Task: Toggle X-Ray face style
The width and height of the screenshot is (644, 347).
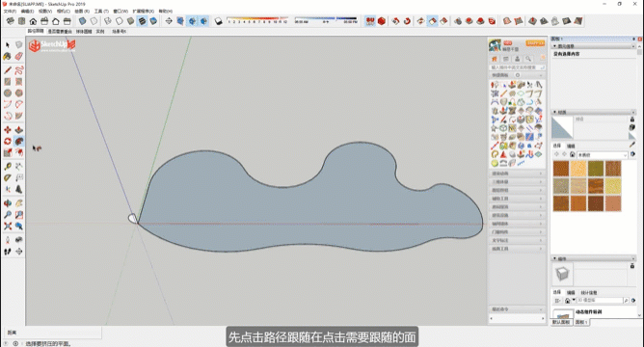Action: (83, 21)
